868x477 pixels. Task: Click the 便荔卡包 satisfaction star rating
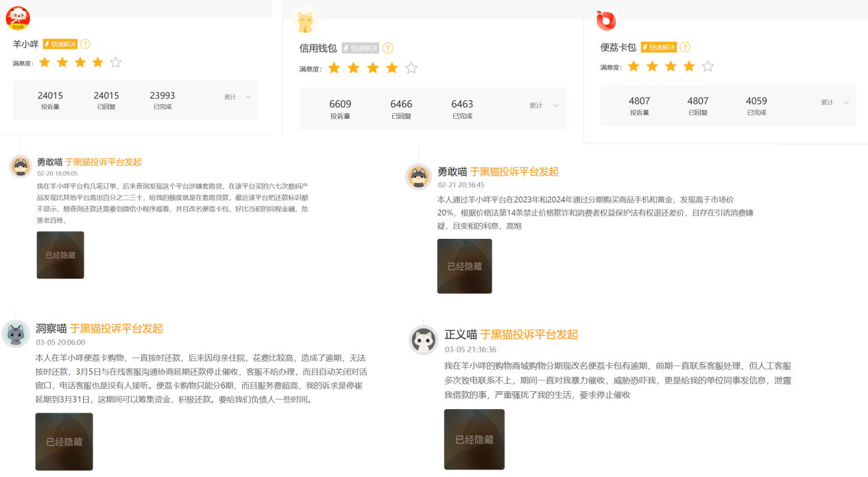tap(671, 66)
